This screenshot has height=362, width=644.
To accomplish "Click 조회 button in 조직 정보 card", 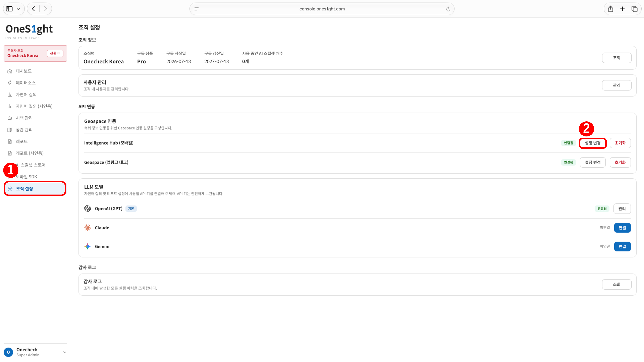I will [x=616, y=58].
